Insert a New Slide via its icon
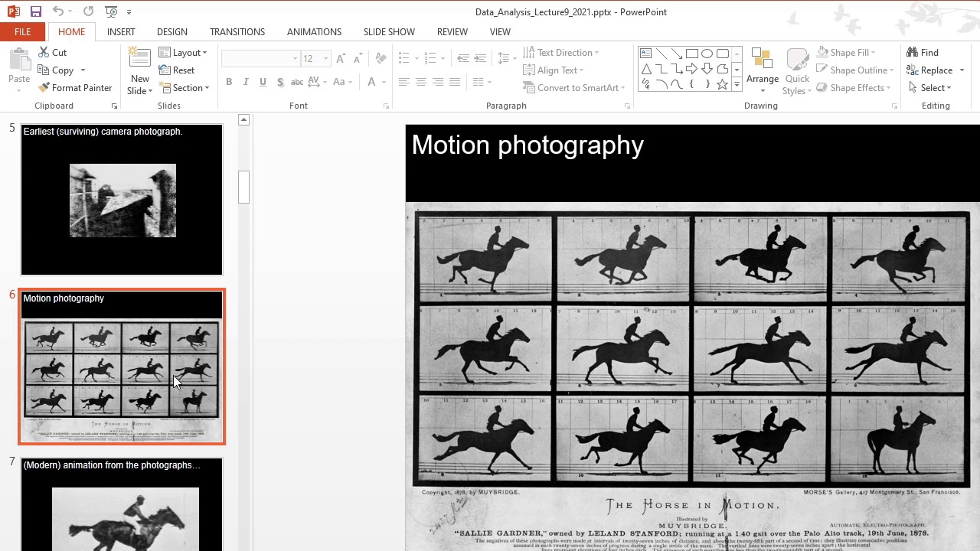This screenshot has width=980, height=551. [139, 59]
